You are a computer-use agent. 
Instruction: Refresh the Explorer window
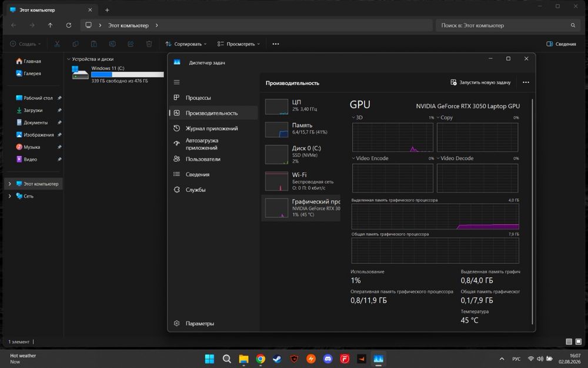[69, 25]
